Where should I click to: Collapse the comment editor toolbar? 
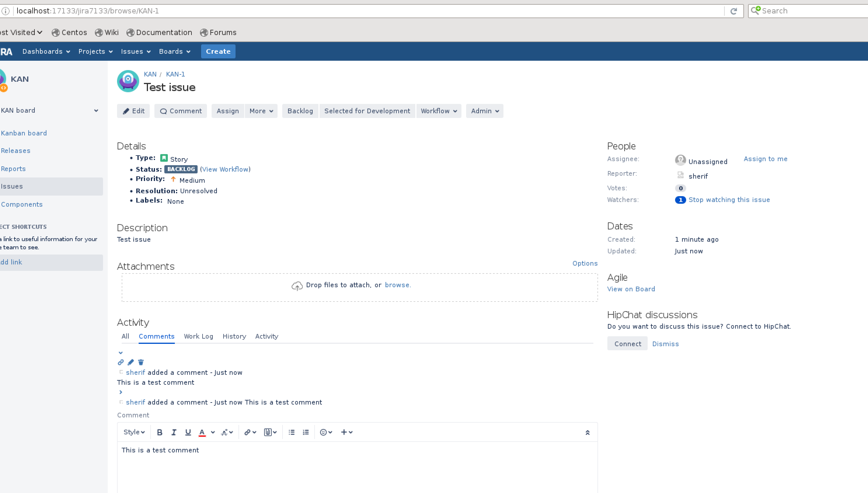587,432
